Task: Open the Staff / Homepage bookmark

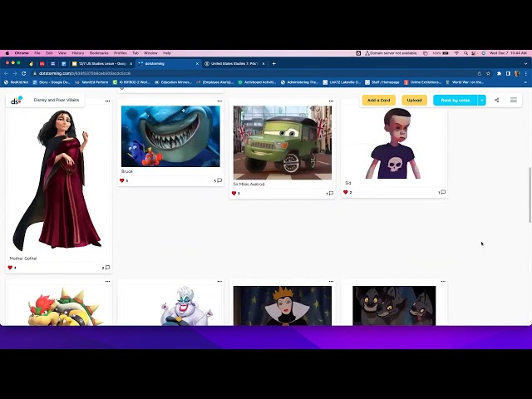Action: [x=382, y=82]
